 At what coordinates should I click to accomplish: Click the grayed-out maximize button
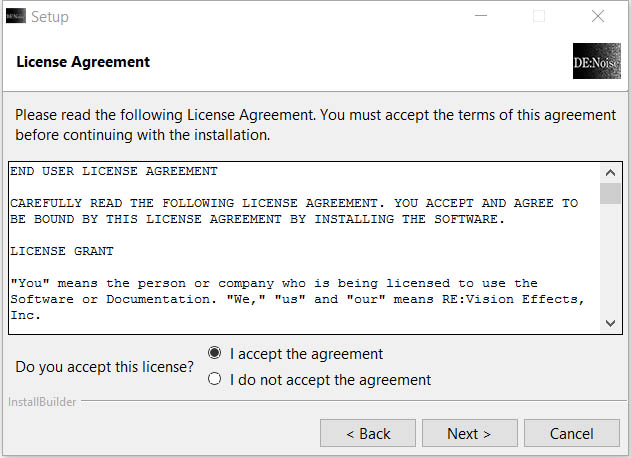539,16
